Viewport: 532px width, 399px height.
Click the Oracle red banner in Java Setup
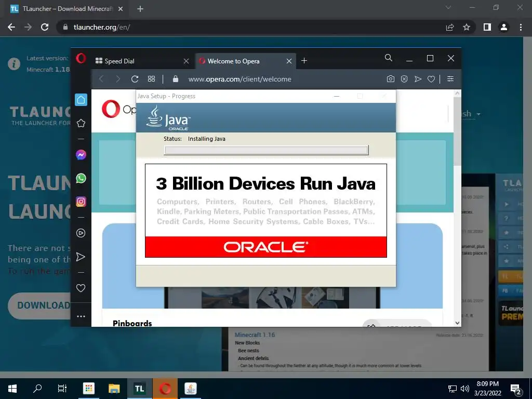pyautogui.click(x=266, y=247)
